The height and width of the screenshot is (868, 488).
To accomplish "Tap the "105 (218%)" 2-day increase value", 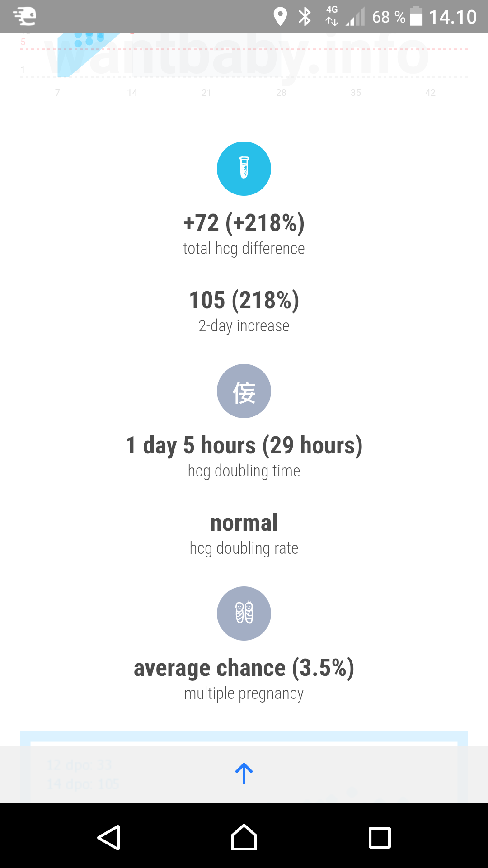I will point(244,300).
